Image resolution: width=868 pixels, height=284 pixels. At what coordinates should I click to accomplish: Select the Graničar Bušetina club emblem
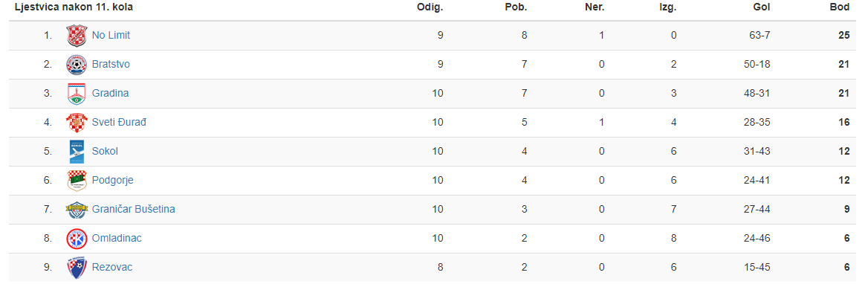[77, 209]
